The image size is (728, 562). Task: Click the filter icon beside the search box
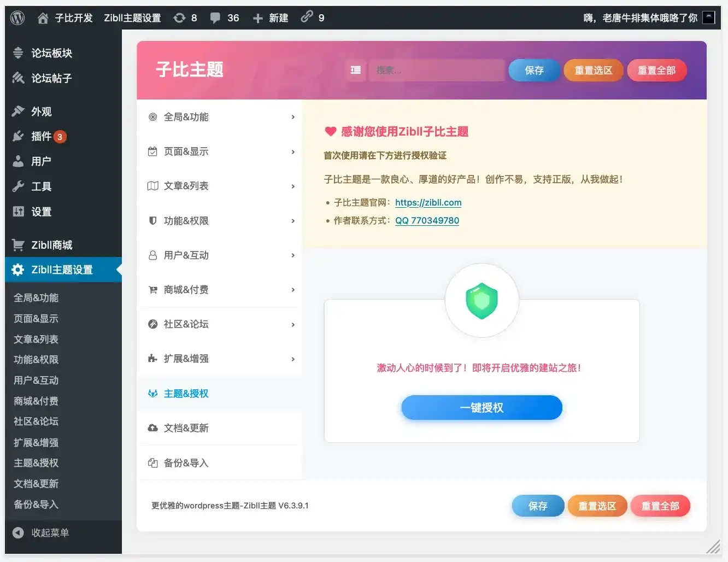[x=355, y=70]
